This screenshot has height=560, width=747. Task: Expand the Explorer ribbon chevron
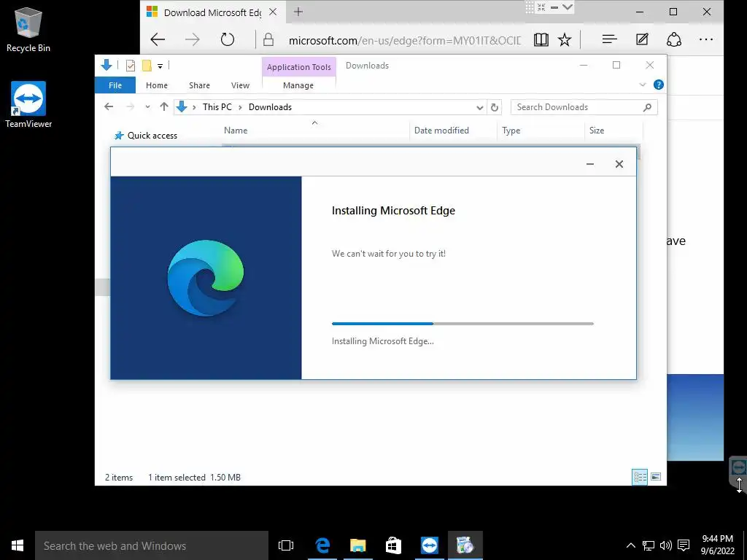click(x=642, y=85)
